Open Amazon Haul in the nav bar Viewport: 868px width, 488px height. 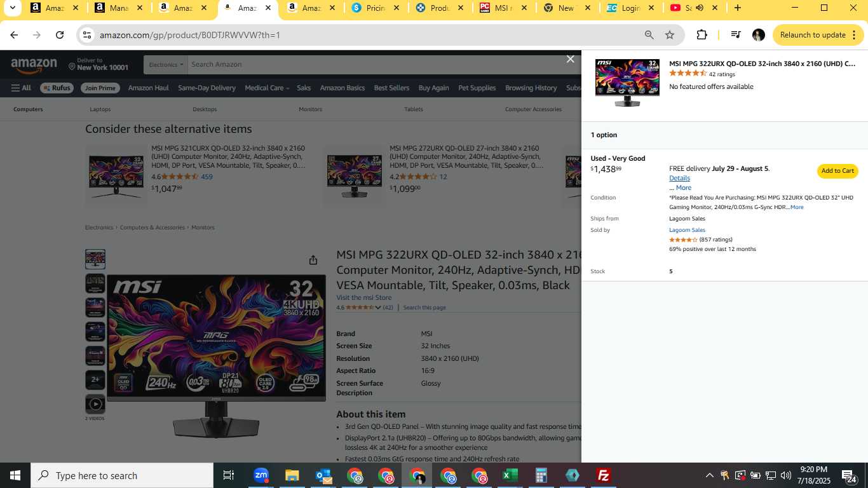click(148, 88)
